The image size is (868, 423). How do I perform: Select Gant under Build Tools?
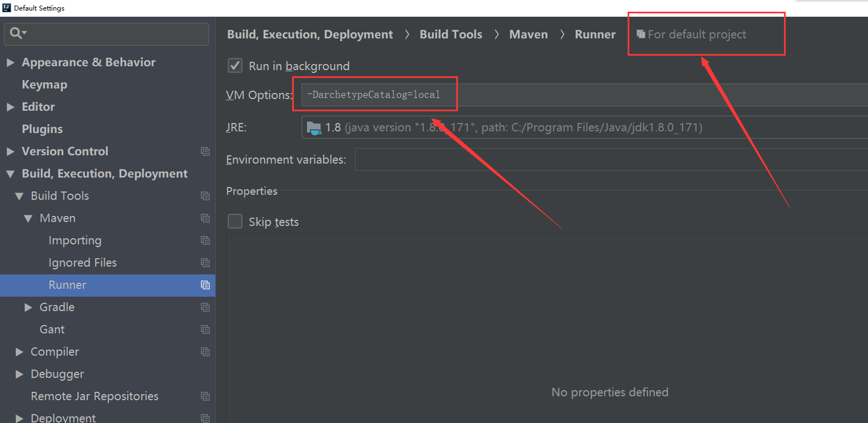tap(52, 329)
